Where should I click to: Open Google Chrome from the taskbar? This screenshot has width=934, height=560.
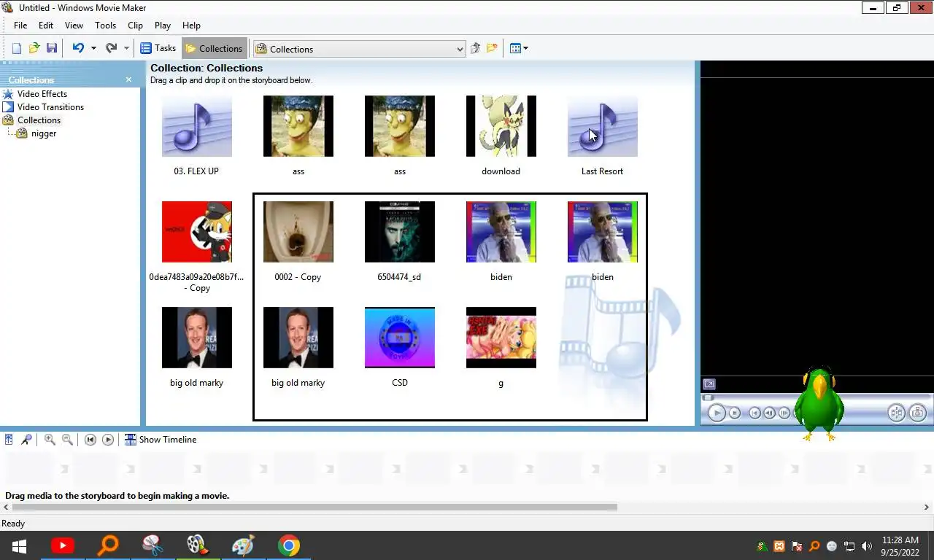(x=289, y=545)
